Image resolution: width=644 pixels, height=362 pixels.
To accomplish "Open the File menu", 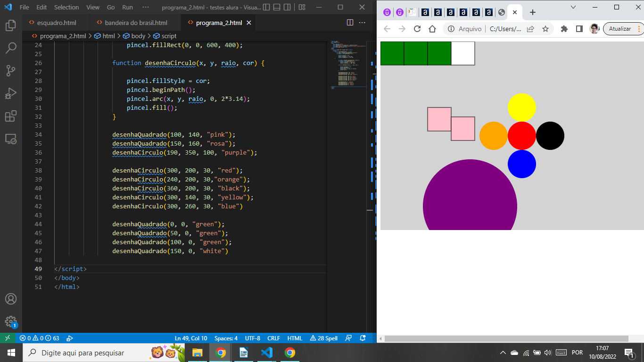I will 25,7.
